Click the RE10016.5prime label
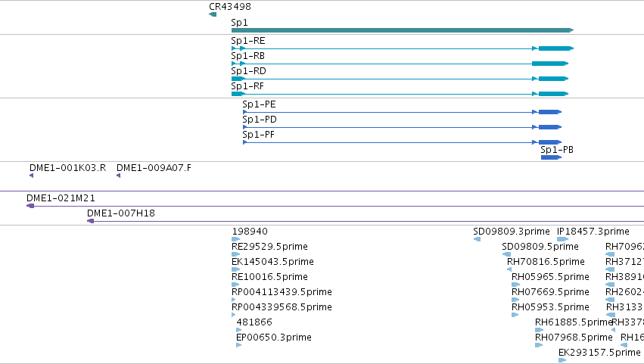 pyautogui.click(x=270, y=277)
